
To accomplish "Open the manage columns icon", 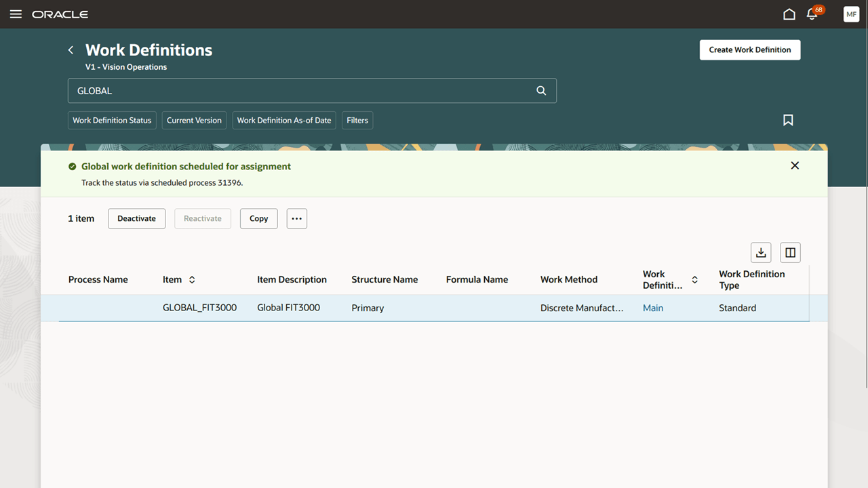I will pyautogui.click(x=790, y=252).
